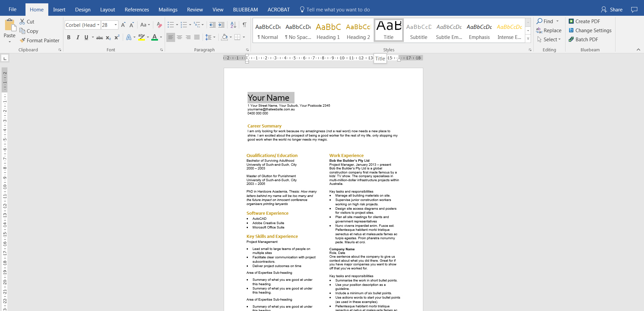This screenshot has height=311, width=644.
Task: Align text to the right
Action: [188, 37]
